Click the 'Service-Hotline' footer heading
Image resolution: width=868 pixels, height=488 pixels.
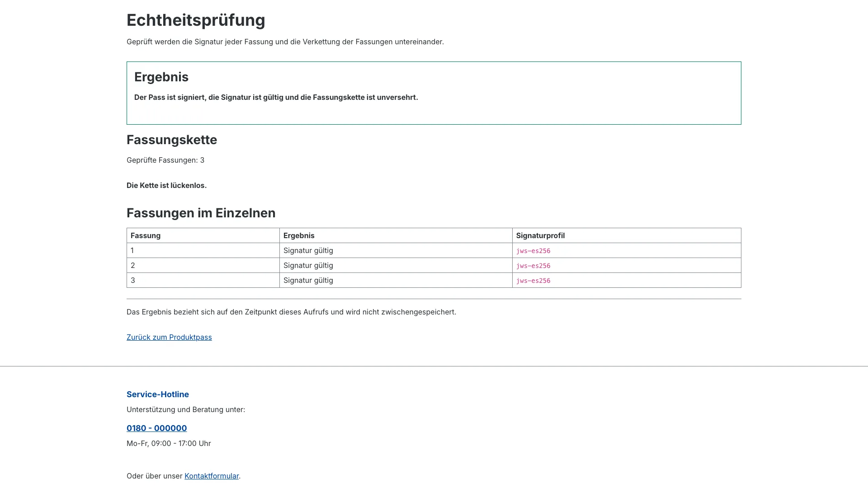[x=158, y=394]
